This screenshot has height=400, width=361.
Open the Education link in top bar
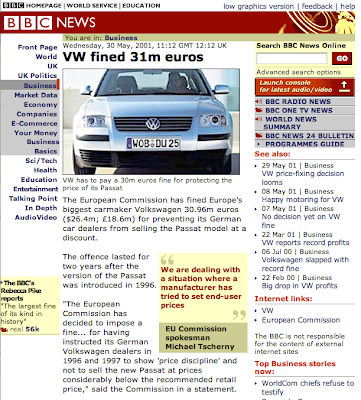point(141,5)
